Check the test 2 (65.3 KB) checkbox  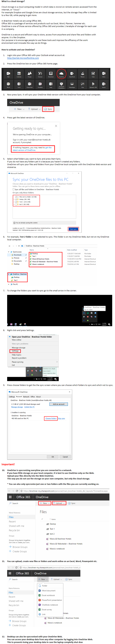click(x=16, y=204)
